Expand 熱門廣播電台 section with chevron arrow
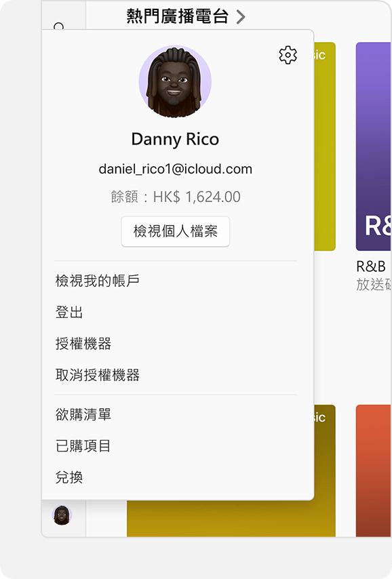This screenshot has width=392, height=579. pyautogui.click(x=241, y=17)
